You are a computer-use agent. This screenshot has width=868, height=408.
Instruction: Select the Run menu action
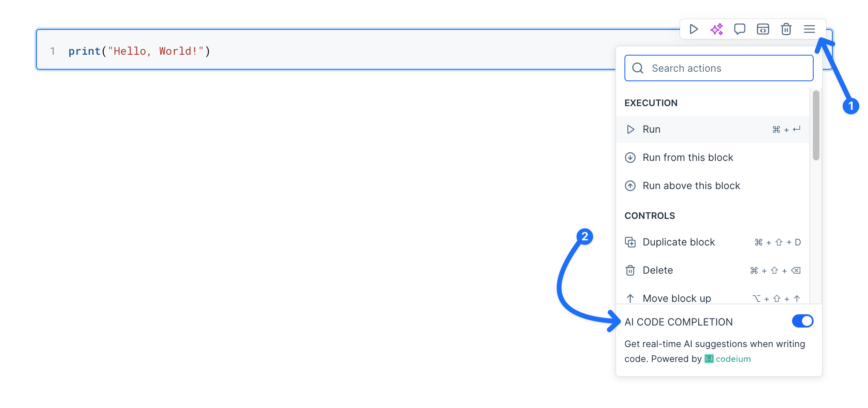(x=713, y=129)
